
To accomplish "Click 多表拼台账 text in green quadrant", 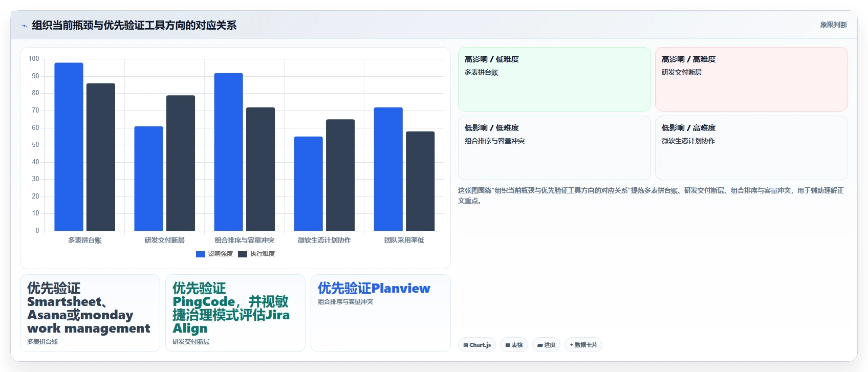I will 481,73.
